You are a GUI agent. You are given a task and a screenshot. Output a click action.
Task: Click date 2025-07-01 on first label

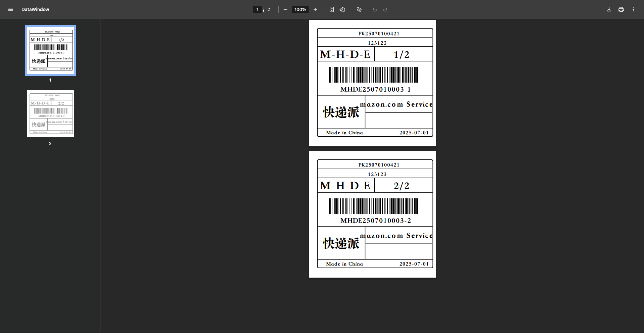click(x=414, y=133)
